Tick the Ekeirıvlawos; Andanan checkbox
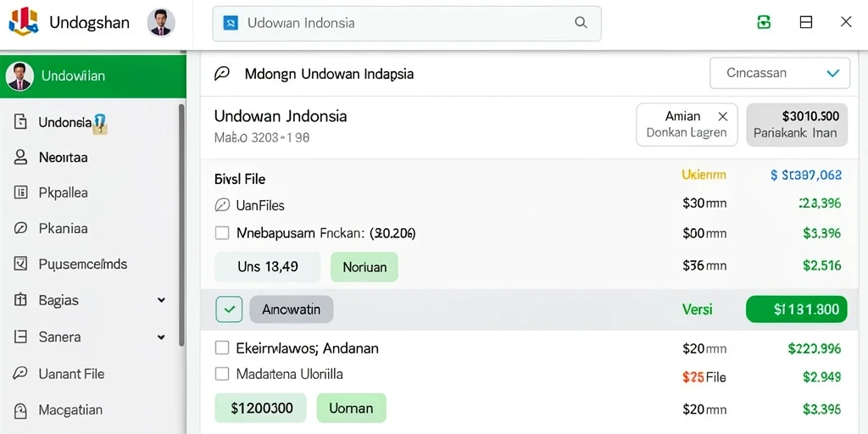Screen dimensions: 868x434 click(222, 348)
